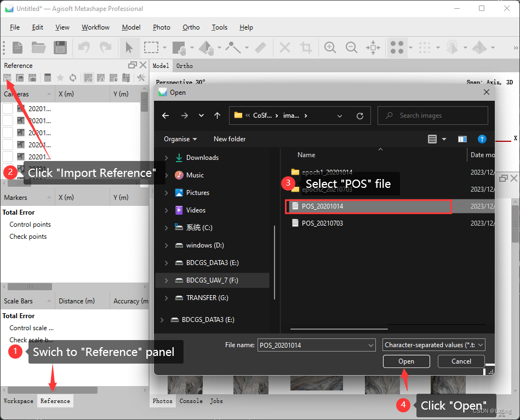Select the Draw Polyline tool

pos(233,48)
